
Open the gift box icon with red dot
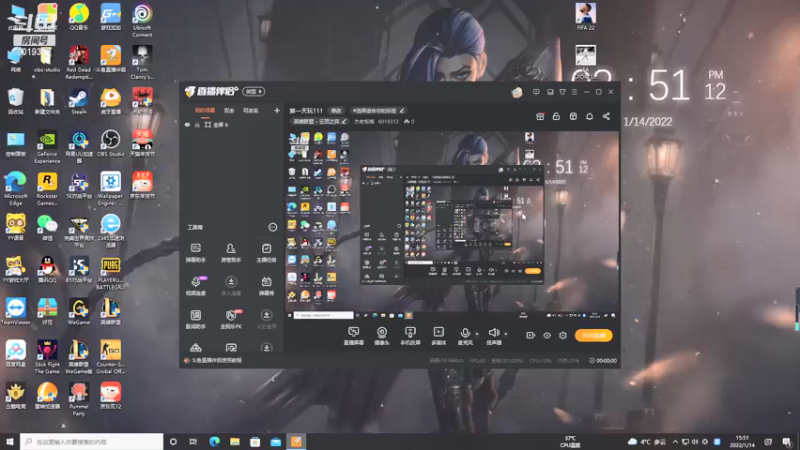click(540, 116)
